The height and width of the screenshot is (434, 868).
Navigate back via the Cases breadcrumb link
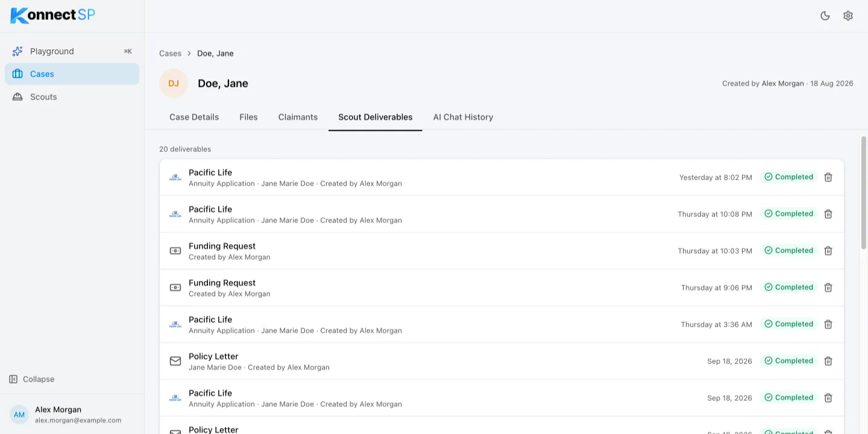170,53
